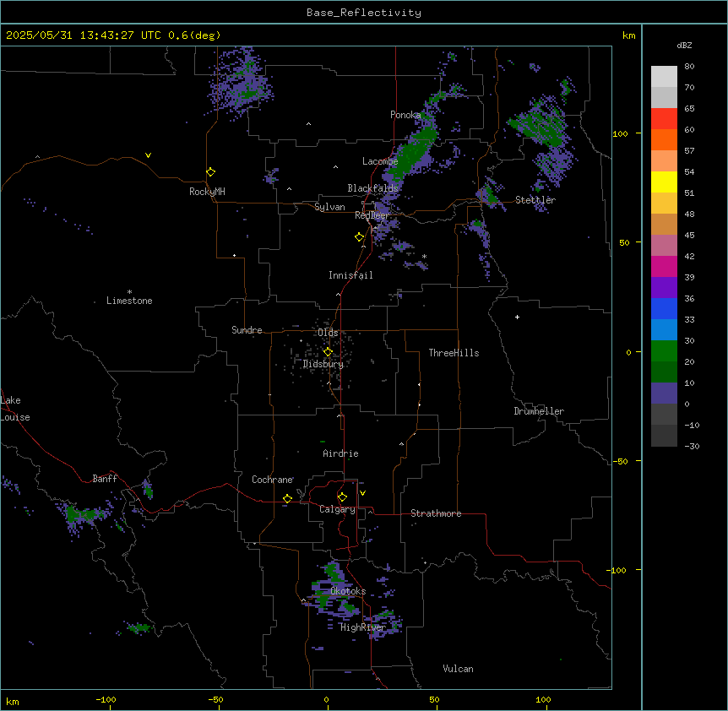Click the yellow diamond marker above RockyMH
Viewport: 728px width, 711px height.
click(x=211, y=172)
